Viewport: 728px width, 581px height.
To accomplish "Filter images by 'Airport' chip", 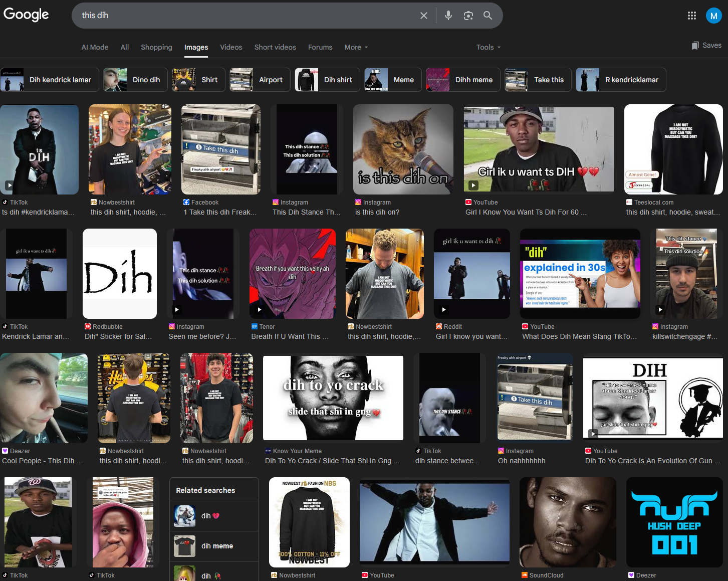I will (x=260, y=80).
